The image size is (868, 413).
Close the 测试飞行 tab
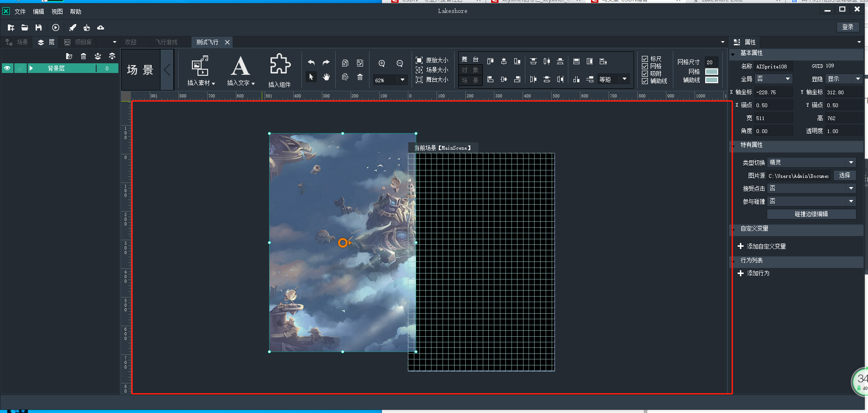[227, 42]
